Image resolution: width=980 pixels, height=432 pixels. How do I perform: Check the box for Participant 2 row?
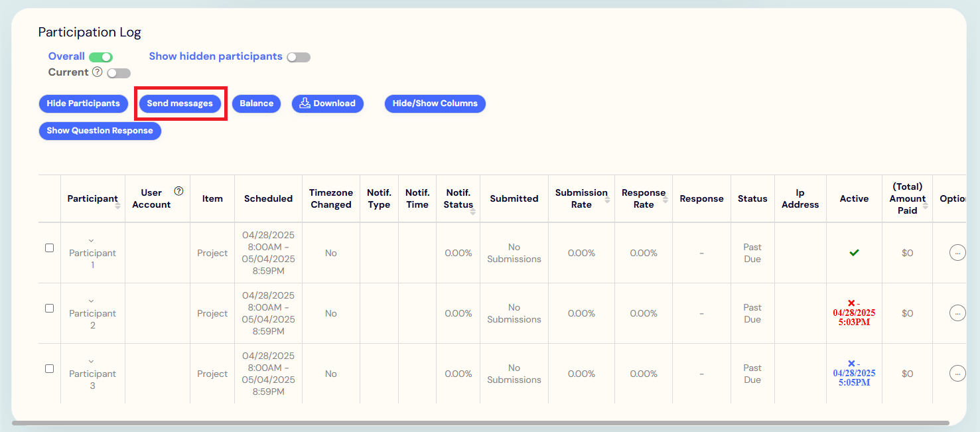point(49,308)
